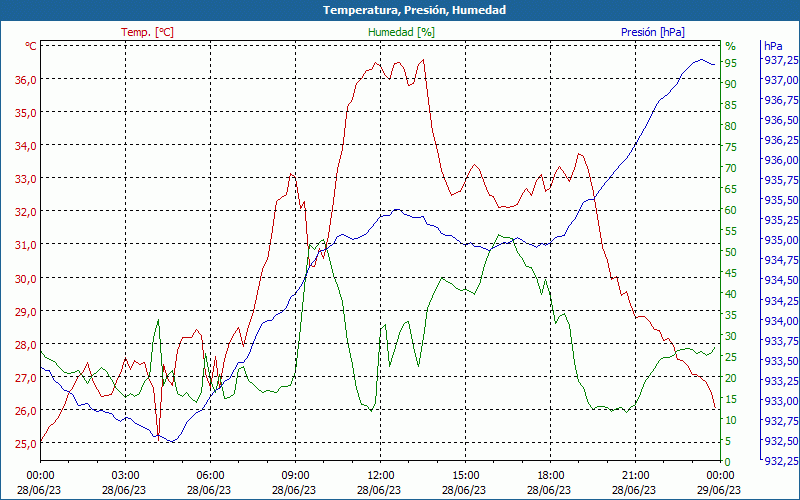
Task: Click the 18:00 time axis label
Action: click(x=550, y=476)
